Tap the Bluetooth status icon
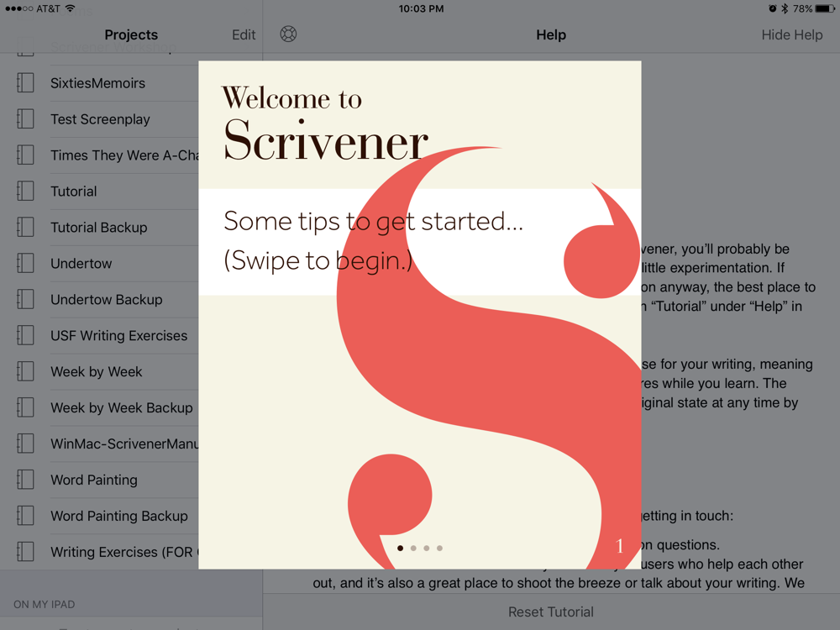The height and width of the screenshot is (630, 840). point(785,8)
